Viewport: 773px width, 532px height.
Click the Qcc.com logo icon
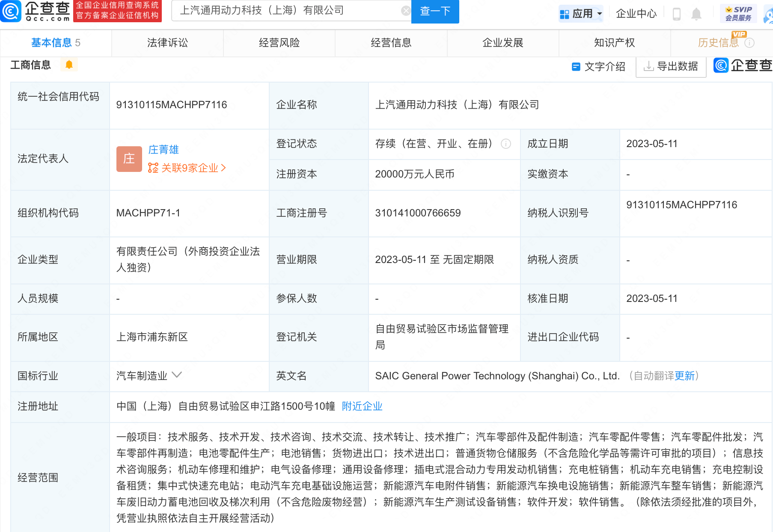11,11
